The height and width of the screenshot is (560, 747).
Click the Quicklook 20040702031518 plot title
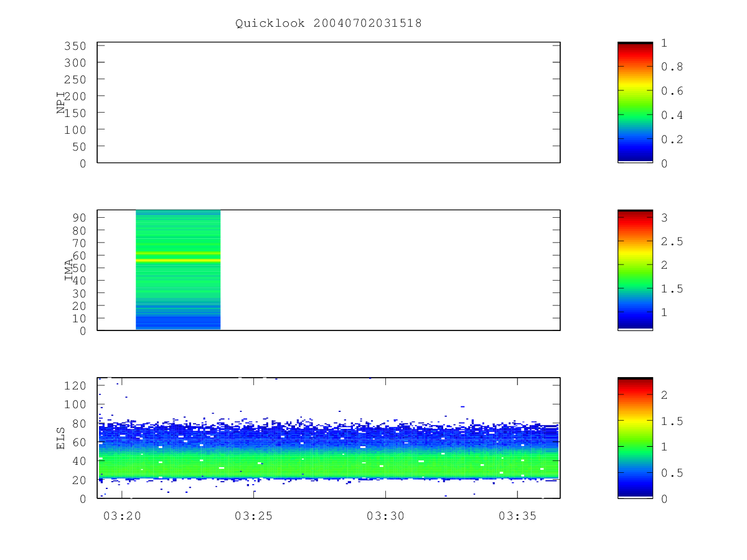329,24
